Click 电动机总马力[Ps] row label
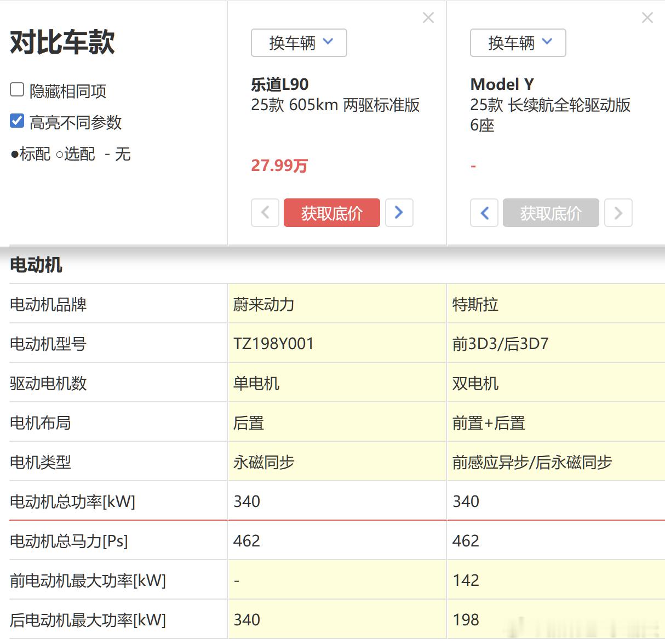The image size is (665, 644). pyautogui.click(x=69, y=541)
